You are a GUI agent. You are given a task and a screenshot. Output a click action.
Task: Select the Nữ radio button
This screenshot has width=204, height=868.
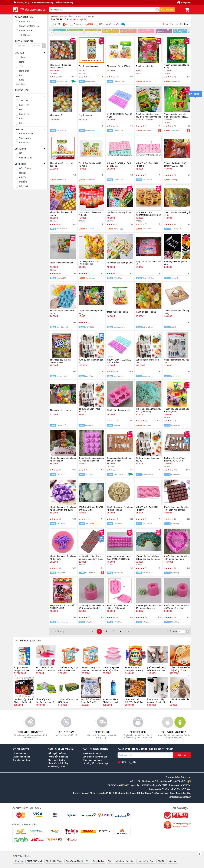point(131,762)
